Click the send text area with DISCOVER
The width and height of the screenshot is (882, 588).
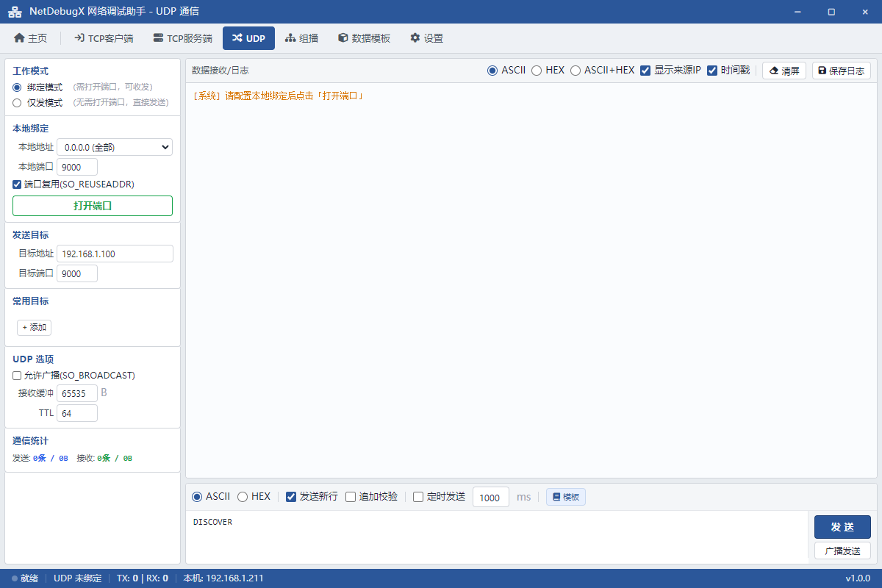pos(497,537)
